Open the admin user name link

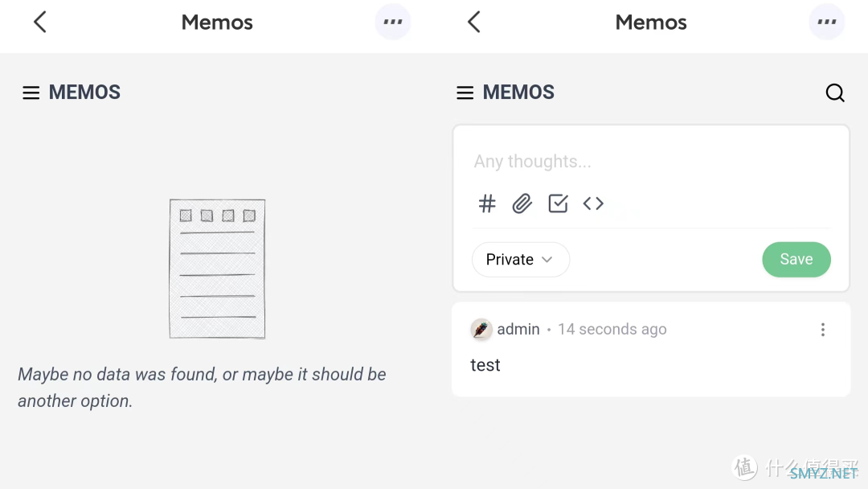(518, 329)
